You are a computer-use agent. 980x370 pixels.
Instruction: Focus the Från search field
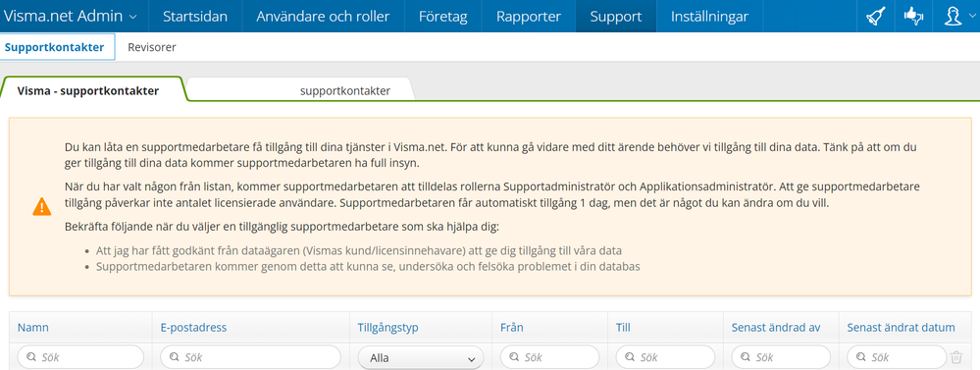[x=549, y=357]
